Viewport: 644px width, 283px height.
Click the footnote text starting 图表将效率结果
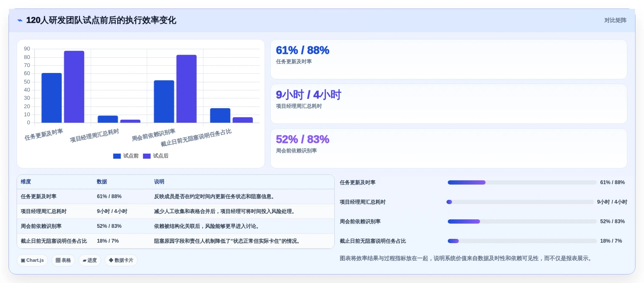tap(466, 258)
